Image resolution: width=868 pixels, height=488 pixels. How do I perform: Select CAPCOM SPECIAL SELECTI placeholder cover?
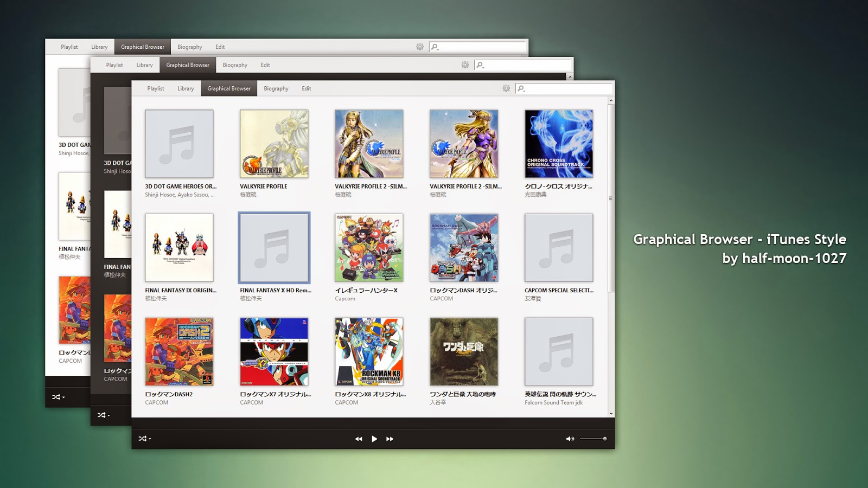[559, 248]
